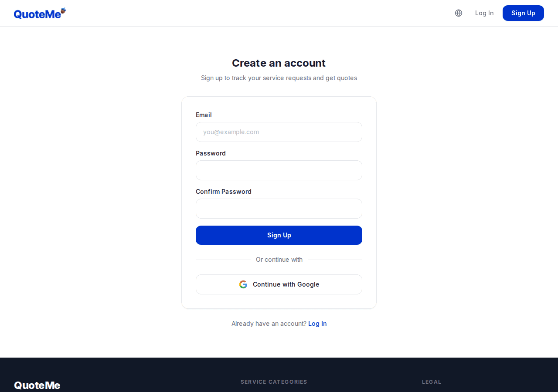The height and width of the screenshot is (392, 558).
Task: Click the blue Sign Up button in the header
Action: point(523,13)
